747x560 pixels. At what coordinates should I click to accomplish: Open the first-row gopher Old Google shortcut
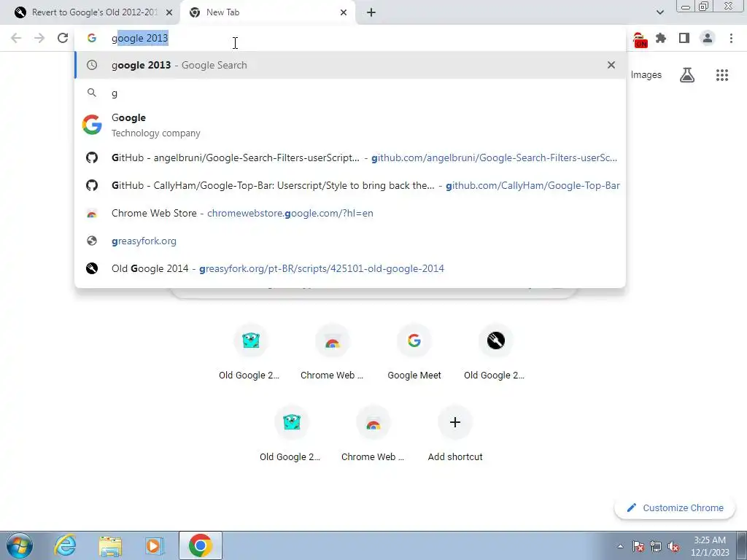(x=251, y=353)
